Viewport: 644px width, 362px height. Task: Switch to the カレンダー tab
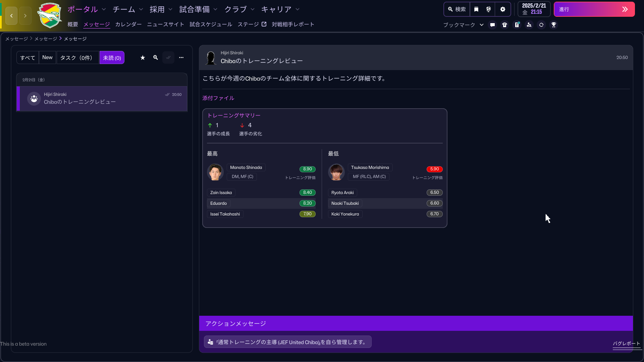128,24
